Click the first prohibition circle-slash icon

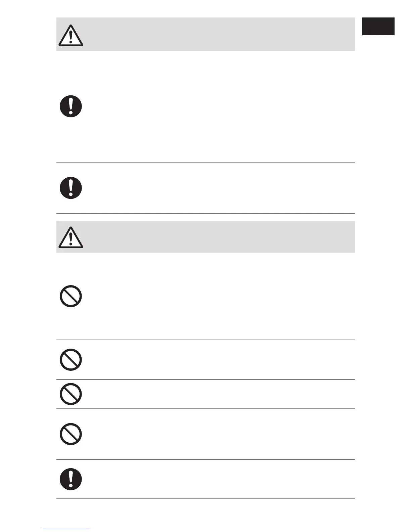tap(71, 296)
